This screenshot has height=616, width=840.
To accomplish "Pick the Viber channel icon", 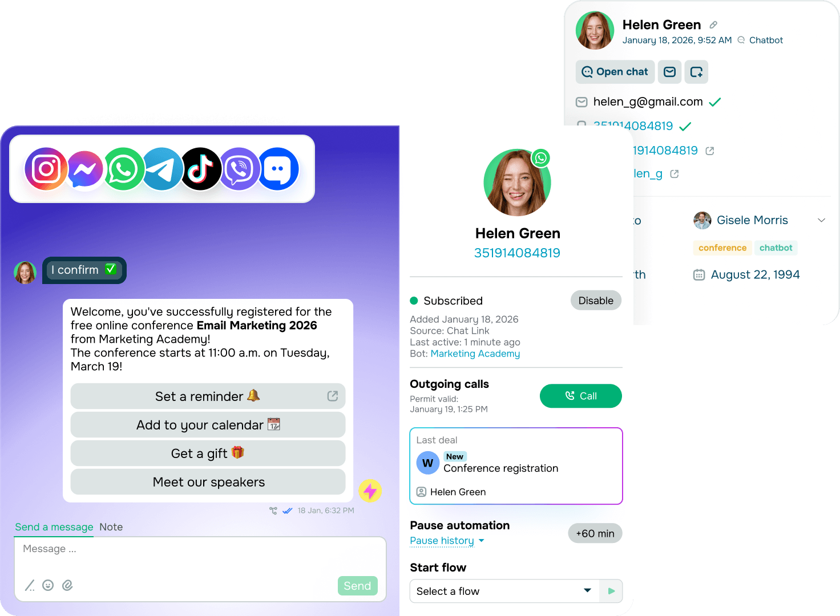I will pos(240,169).
